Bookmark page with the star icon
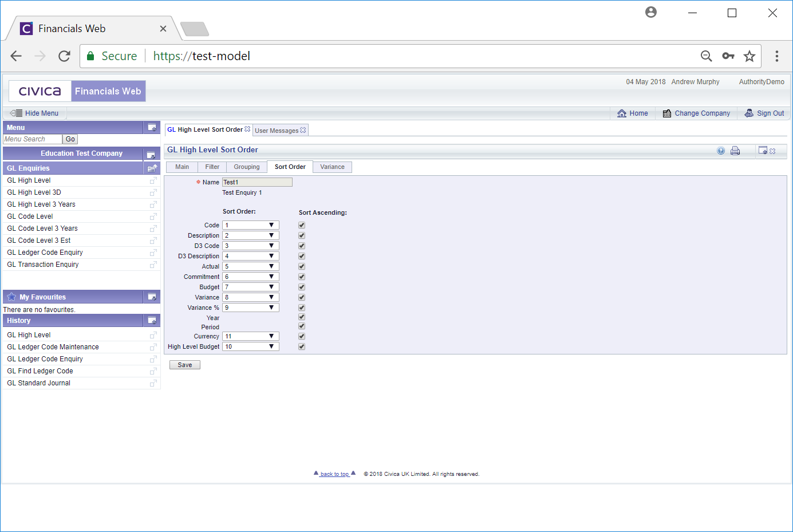The width and height of the screenshot is (793, 532). pos(749,56)
